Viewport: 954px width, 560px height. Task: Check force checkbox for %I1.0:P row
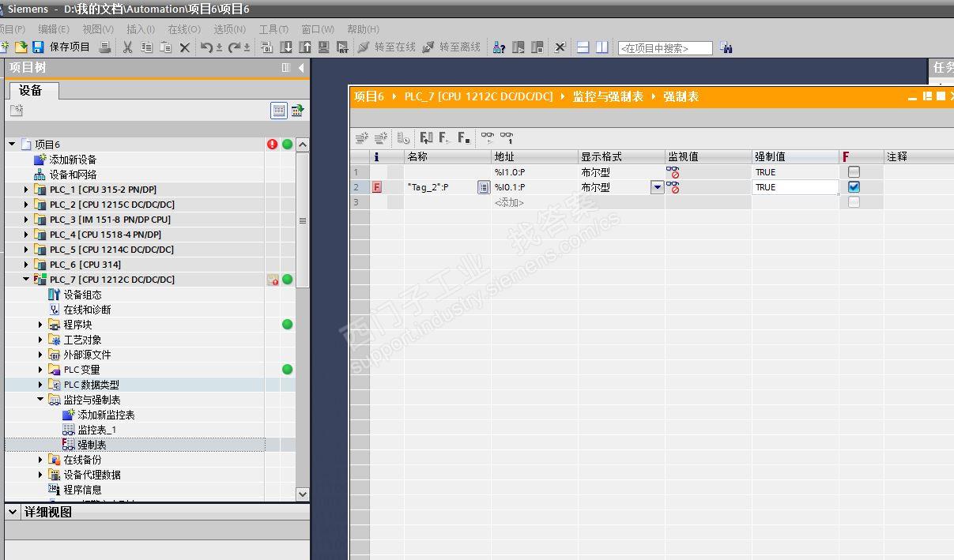pyautogui.click(x=854, y=171)
